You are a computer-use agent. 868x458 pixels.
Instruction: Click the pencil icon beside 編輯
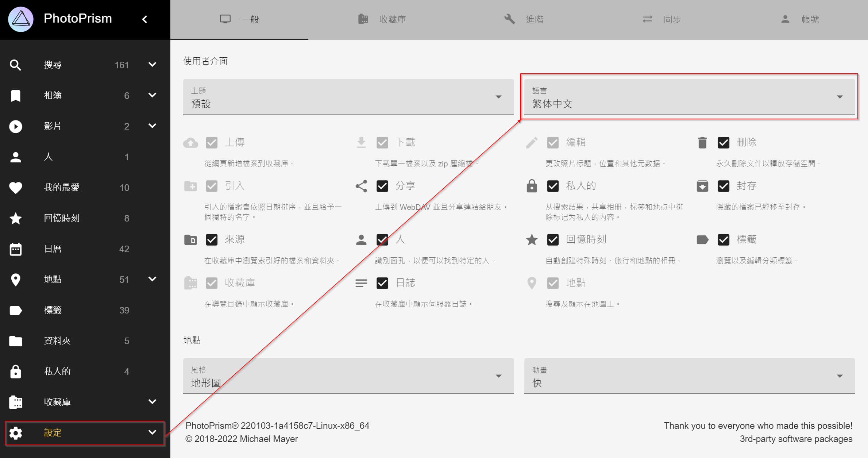click(x=532, y=142)
